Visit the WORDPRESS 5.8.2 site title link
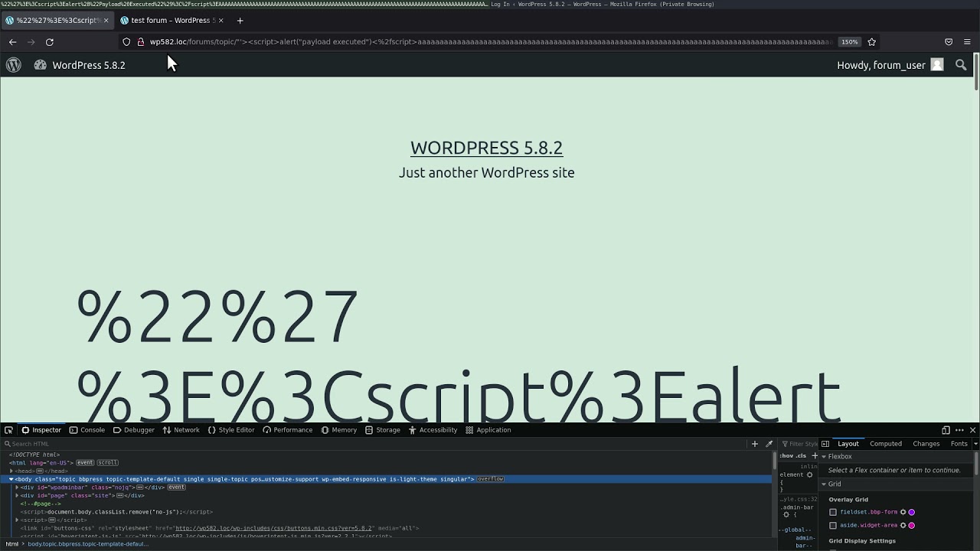 pos(486,148)
